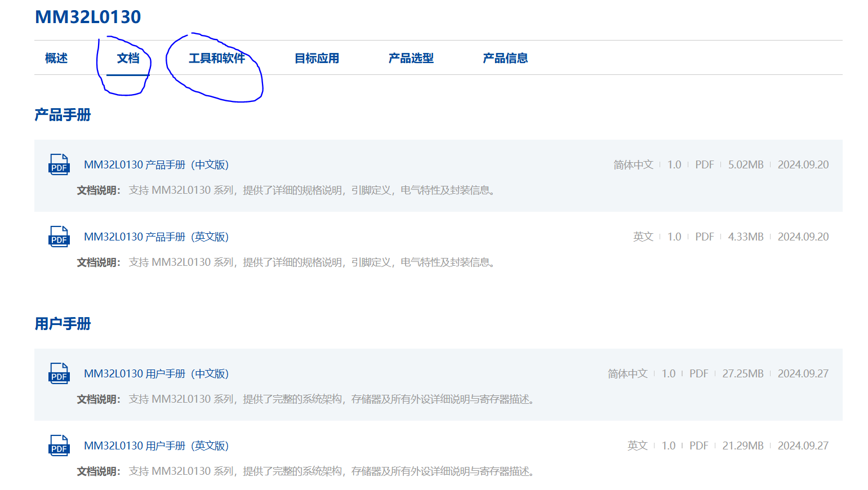Click PDF icon for 用户手册 (英文版)
The image size is (868, 490).
pos(59,446)
